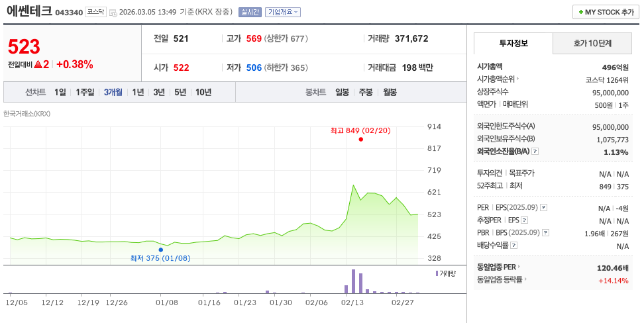Click the tallest volume bar near 02/13
This screenshot has width=644, height=323.
[353, 281]
